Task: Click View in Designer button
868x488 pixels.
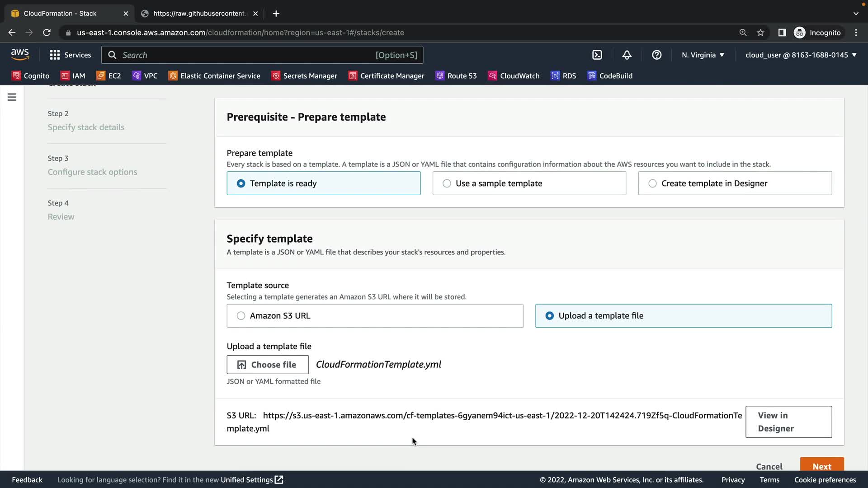Action: (x=788, y=422)
